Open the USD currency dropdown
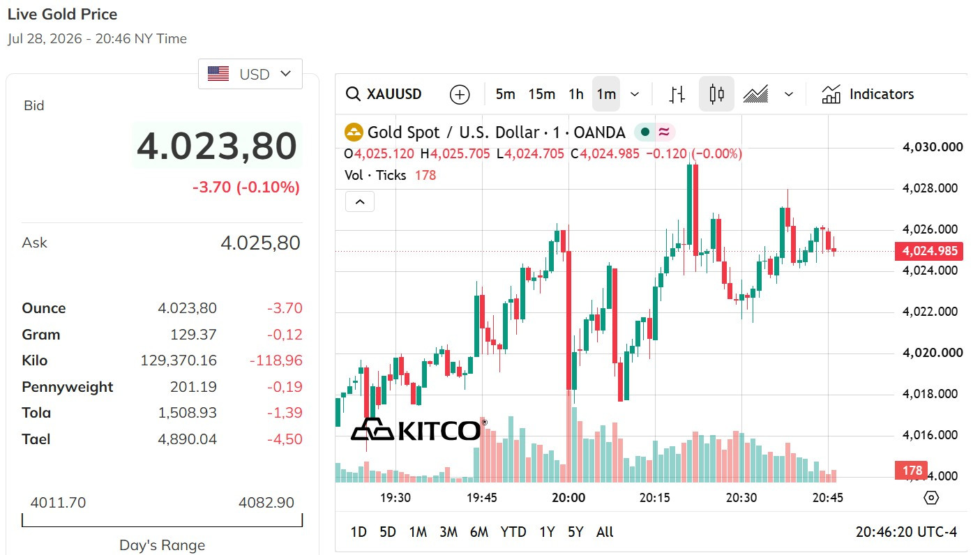 click(250, 74)
